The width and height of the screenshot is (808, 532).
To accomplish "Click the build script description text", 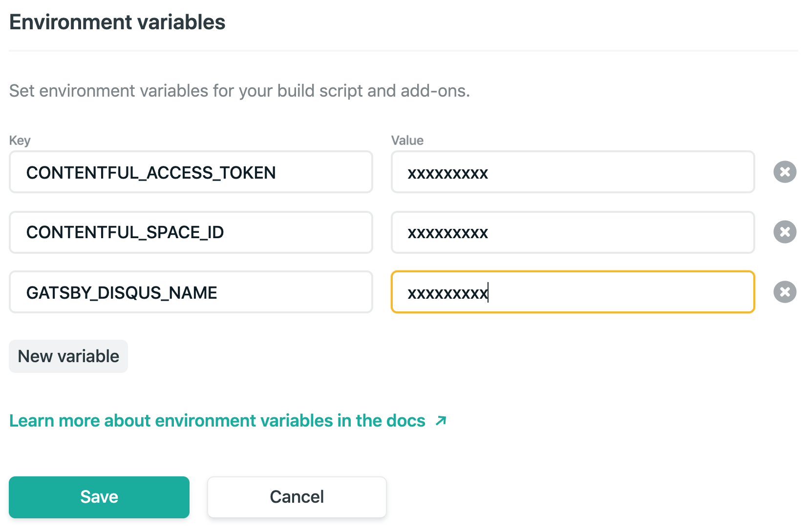I will tap(239, 91).
